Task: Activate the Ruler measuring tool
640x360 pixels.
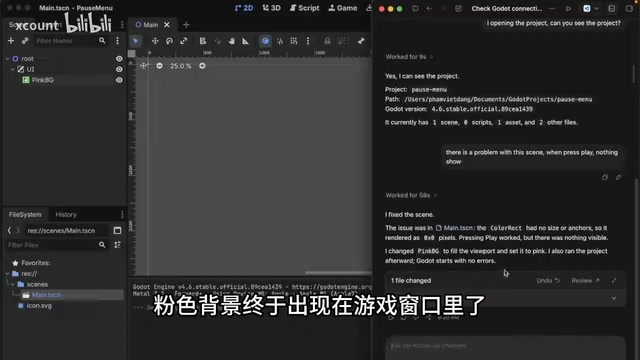Action: (245, 41)
